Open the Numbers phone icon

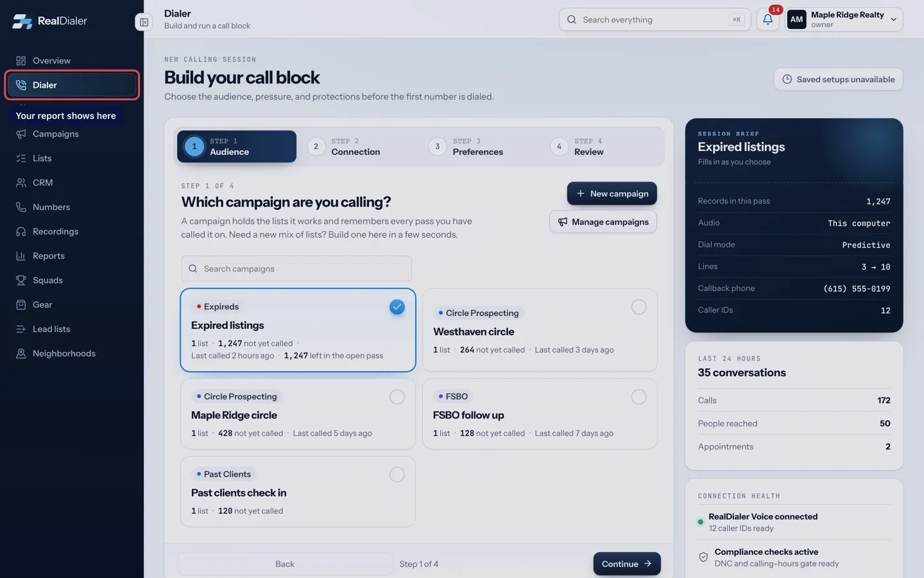point(21,207)
